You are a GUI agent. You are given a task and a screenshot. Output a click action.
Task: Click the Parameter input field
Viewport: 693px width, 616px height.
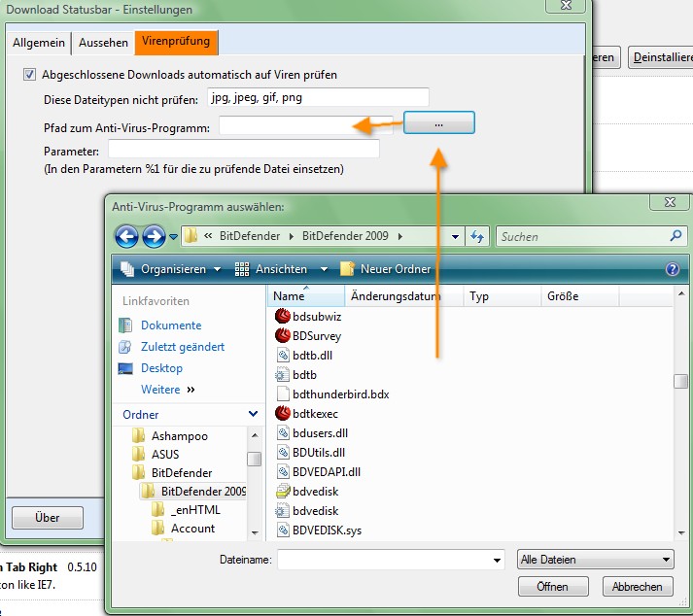(x=244, y=149)
